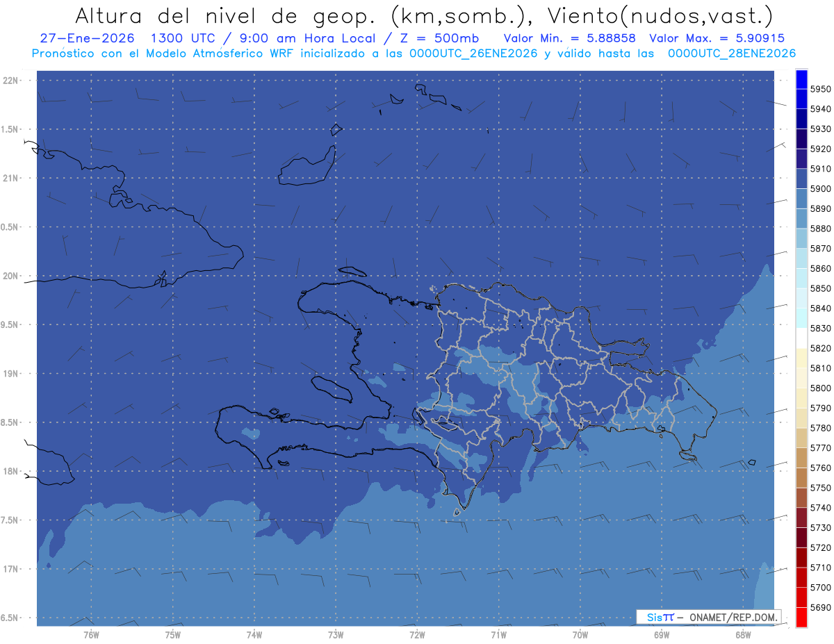Image resolution: width=834 pixels, height=644 pixels.
Task: Click "Valor Min. = 5.88858" text
Action: pyautogui.click(x=569, y=38)
